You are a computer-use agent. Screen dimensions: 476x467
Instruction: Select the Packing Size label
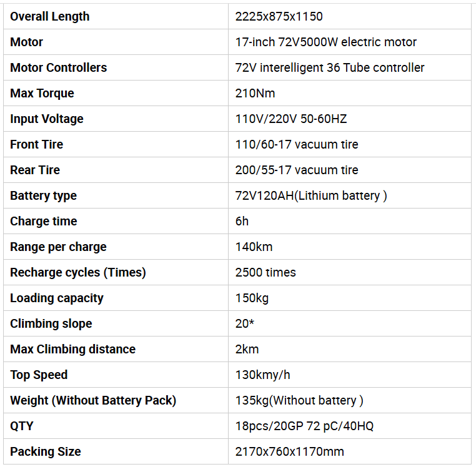(46, 452)
